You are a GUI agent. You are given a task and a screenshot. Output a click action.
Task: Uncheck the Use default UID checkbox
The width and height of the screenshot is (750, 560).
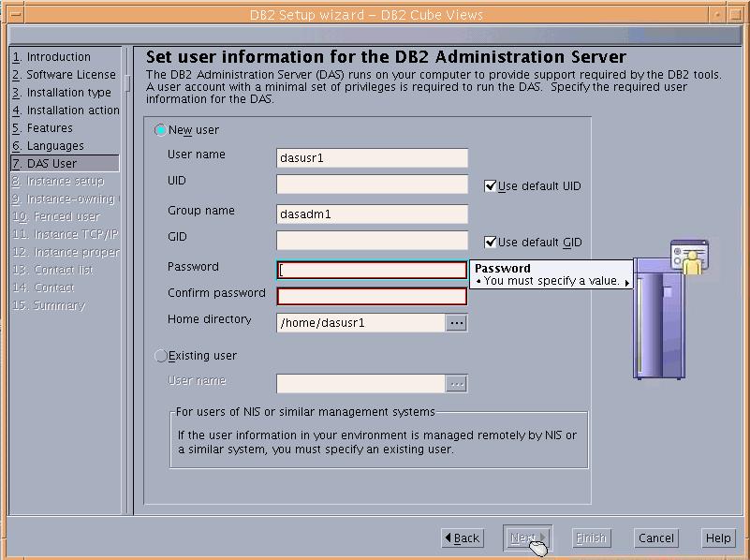491,186
